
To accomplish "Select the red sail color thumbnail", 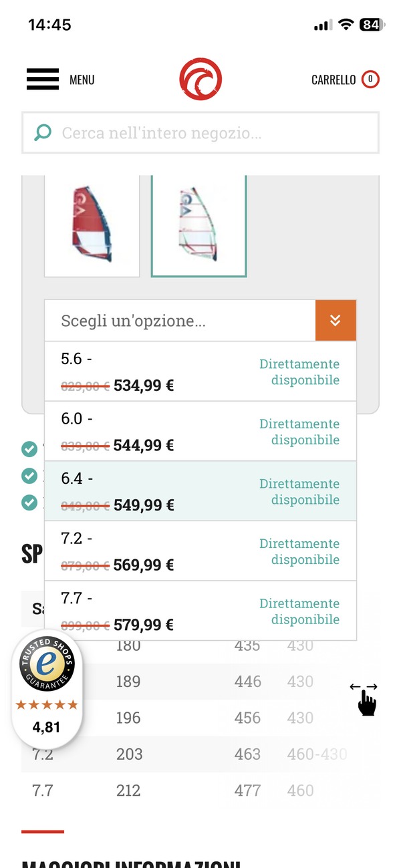I will 92,225.
